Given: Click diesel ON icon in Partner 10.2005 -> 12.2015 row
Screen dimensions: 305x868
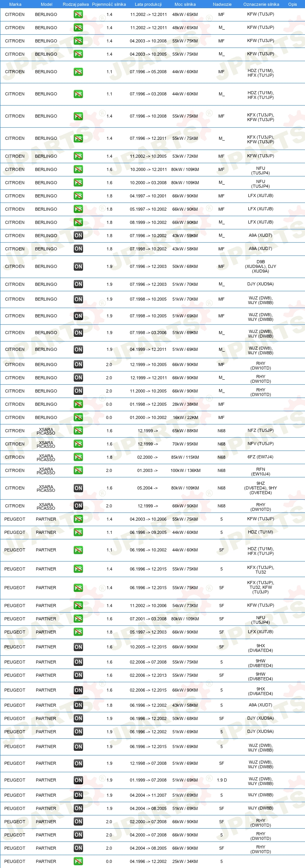Looking at the screenshot, I should pyautogui.click(x=78, y=647).
